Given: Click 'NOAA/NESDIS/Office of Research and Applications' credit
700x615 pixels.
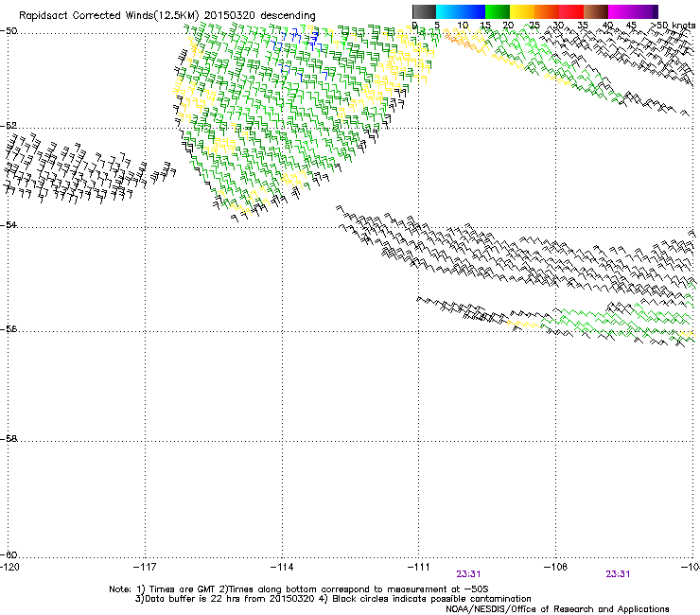Looking at the screenshot, I should tap(557, 609).
